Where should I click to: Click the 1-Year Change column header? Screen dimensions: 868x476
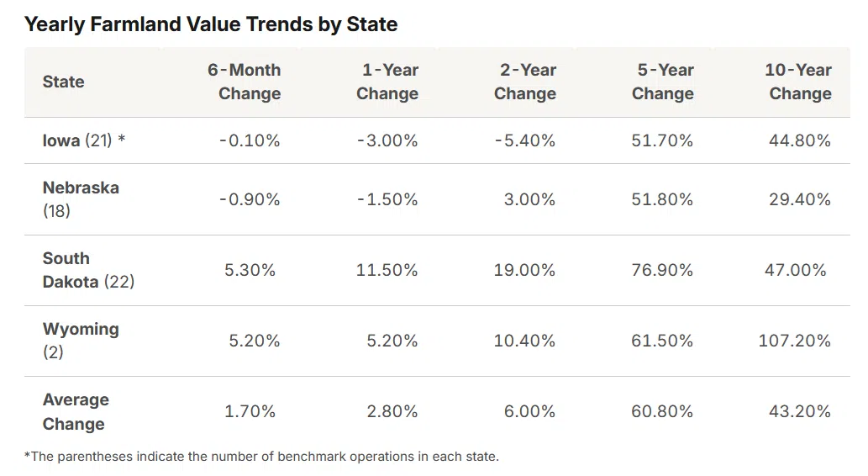pos(387,82)
